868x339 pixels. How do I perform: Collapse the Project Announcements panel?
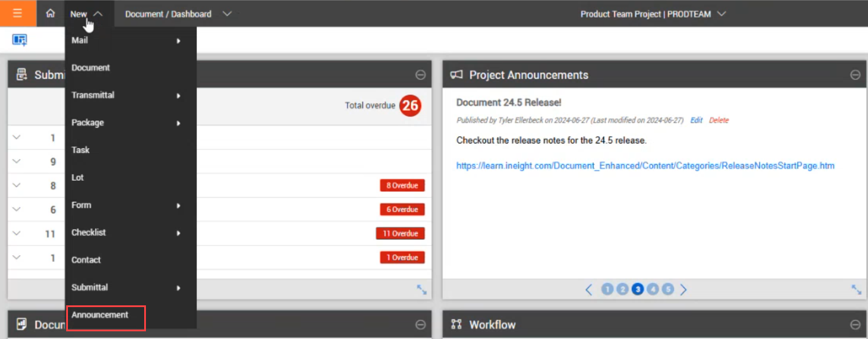(x=855, y=75)
